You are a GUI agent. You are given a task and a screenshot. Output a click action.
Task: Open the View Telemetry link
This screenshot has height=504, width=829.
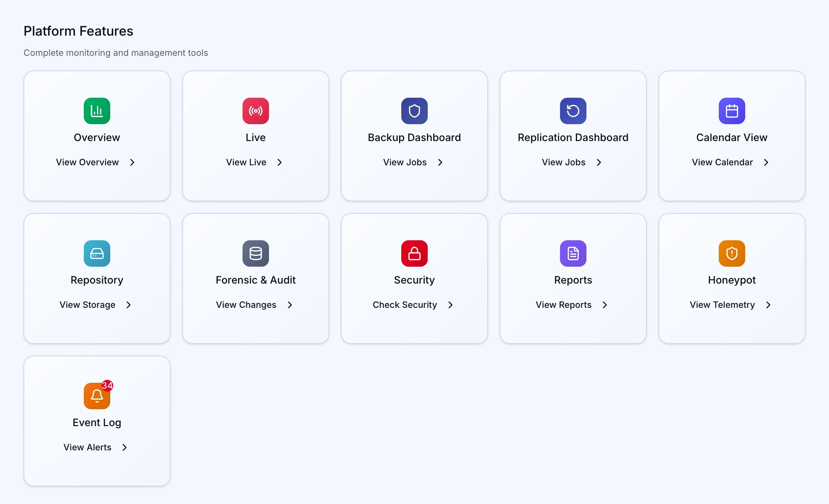722,305
